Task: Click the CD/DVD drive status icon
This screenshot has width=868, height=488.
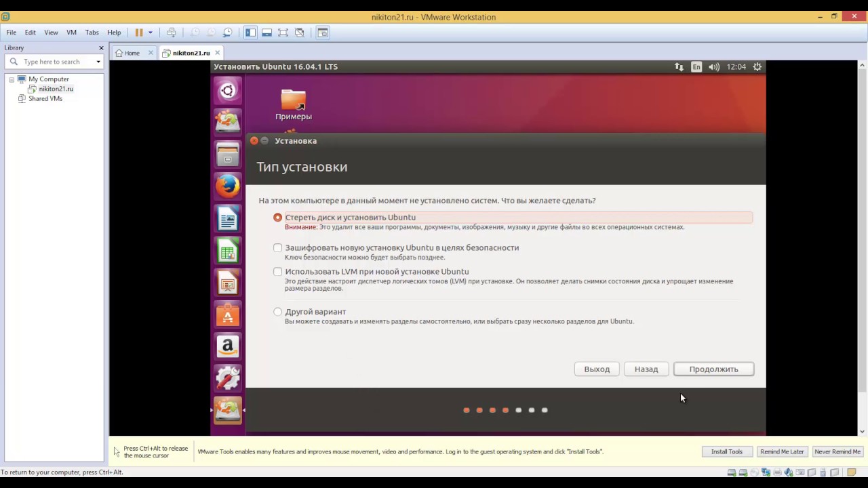Action: tap(754, 472)
